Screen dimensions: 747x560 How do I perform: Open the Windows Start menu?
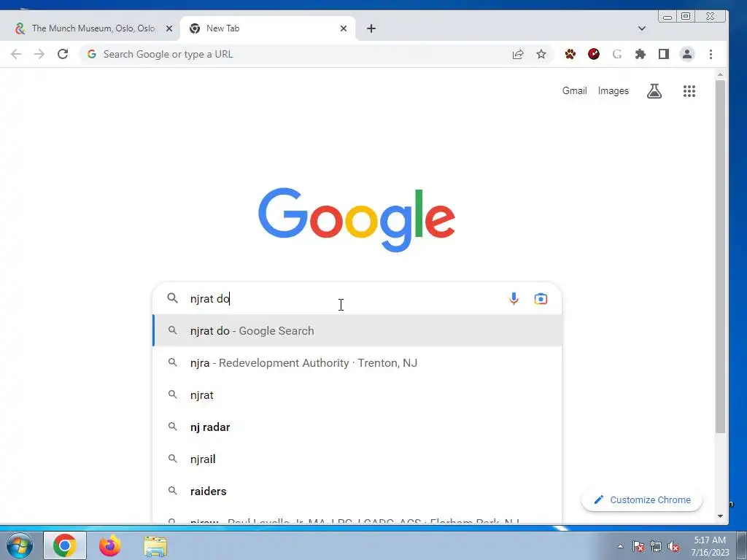click(19, 545)
